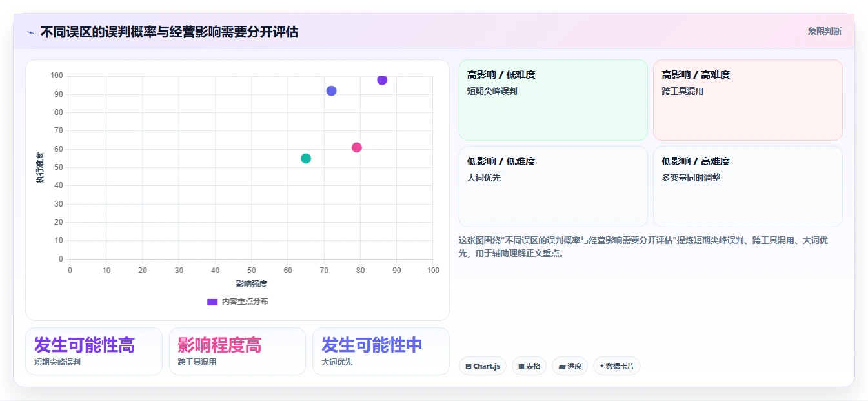The width and height of the screenshot is (868, 401).
Task: Open the 低影响 / 低难度 quadrant card
Action: coord(553,187)
